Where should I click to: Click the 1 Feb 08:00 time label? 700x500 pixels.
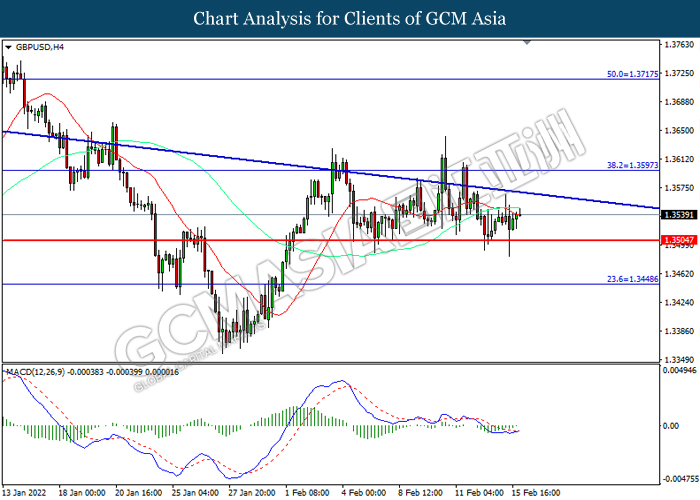pyautogui.click(x=308, y=493)
